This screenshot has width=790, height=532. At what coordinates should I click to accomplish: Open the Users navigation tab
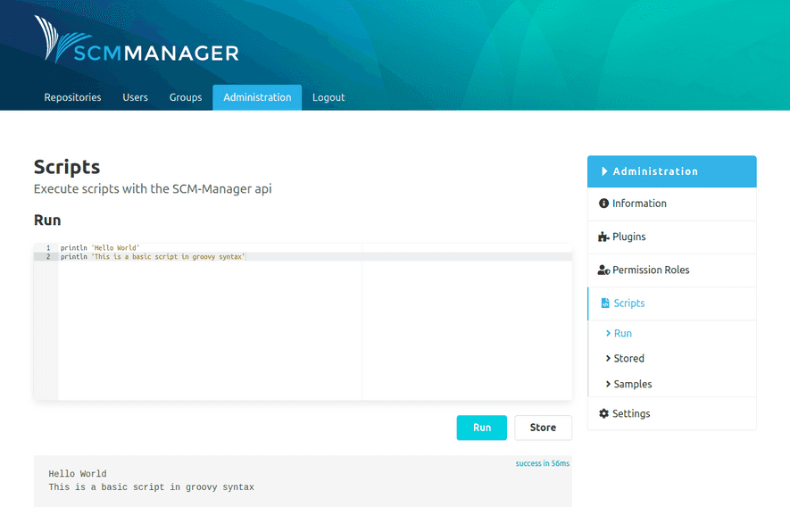click(135, 97)
